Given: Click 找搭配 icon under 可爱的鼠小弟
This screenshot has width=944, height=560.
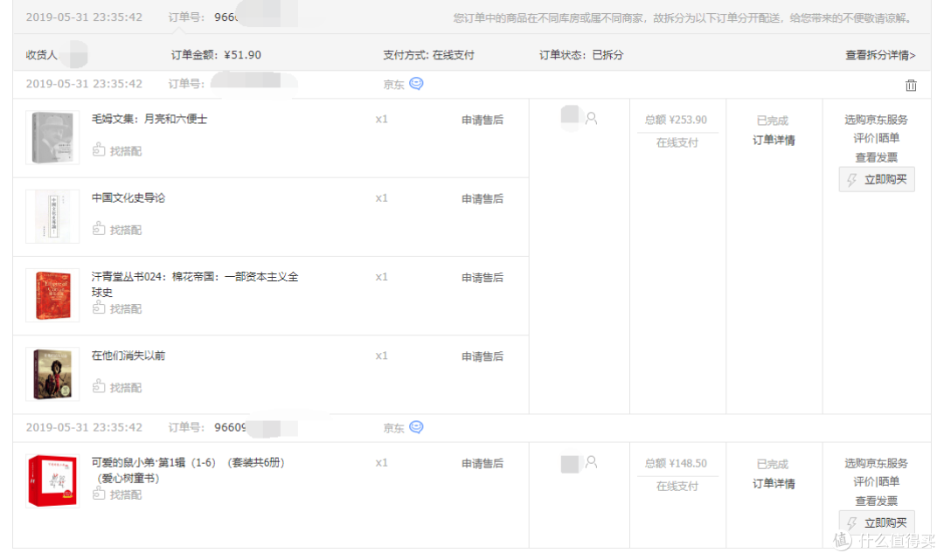Looking at the screenshot, I should [x=99, y=494].
